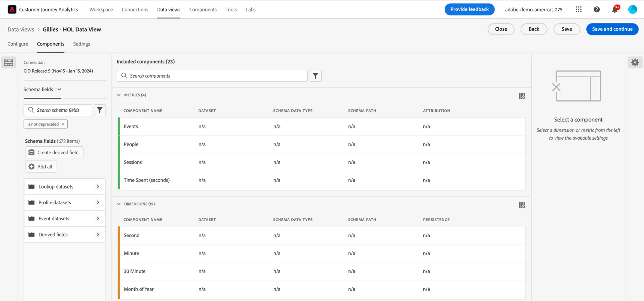Open the Tools menu

click(x=231, y=9)
